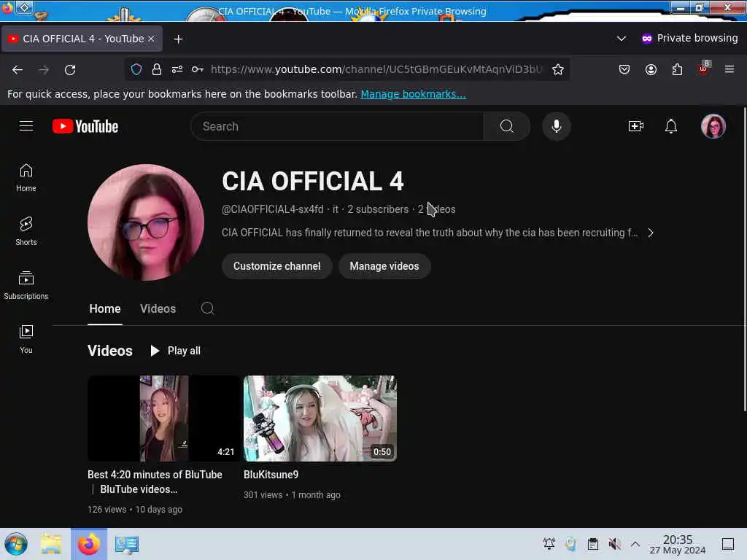This screenshot has height=560, width=747.
Task: Open Best 4:20 minutes of BluTube title
Action: (155, 482)
